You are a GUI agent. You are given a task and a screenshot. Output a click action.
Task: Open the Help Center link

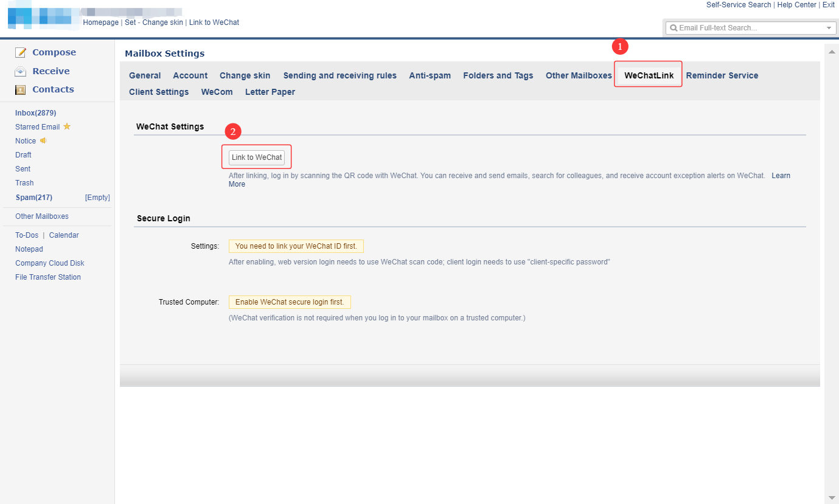click(797, 5)
